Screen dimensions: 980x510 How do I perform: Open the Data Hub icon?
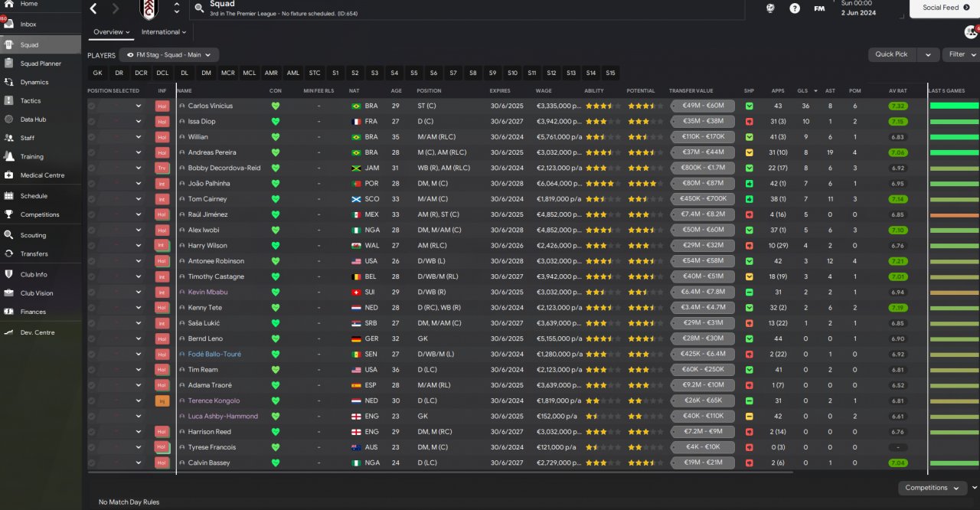pyautogui.click(x=8, y=119)
